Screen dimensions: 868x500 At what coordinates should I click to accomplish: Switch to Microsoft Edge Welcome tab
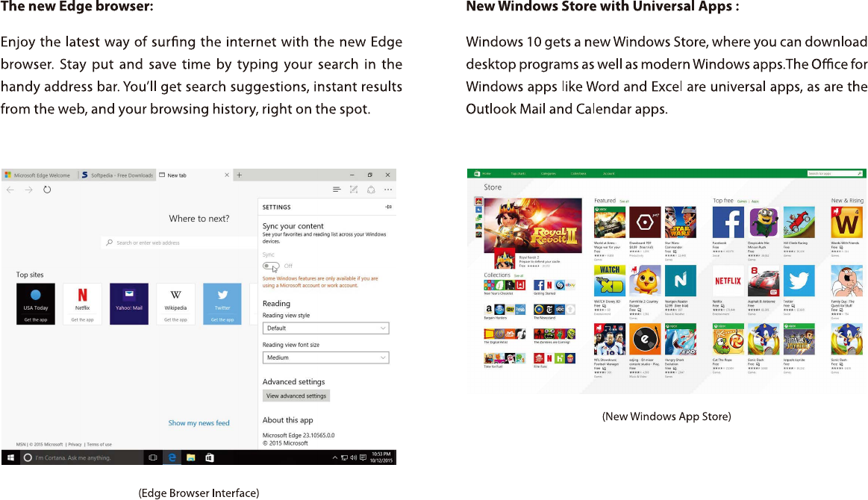point(39,175)
